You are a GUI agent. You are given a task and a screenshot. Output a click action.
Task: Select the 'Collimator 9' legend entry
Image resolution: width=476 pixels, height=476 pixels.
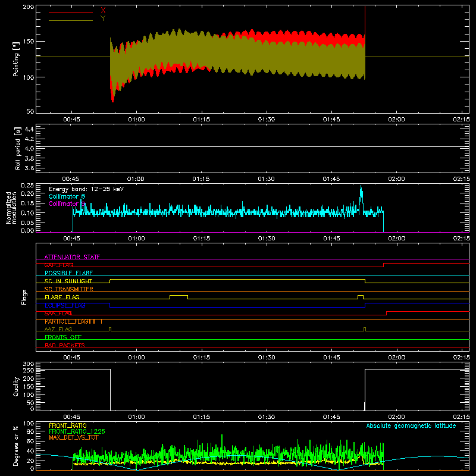coord(67,203)
